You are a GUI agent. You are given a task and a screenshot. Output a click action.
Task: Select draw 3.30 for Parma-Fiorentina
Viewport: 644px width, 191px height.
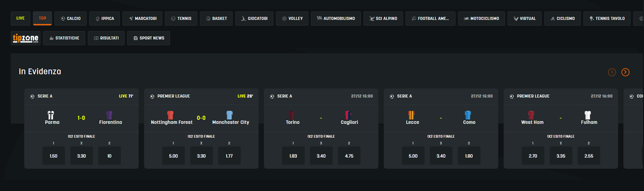(x=81, y=156)
